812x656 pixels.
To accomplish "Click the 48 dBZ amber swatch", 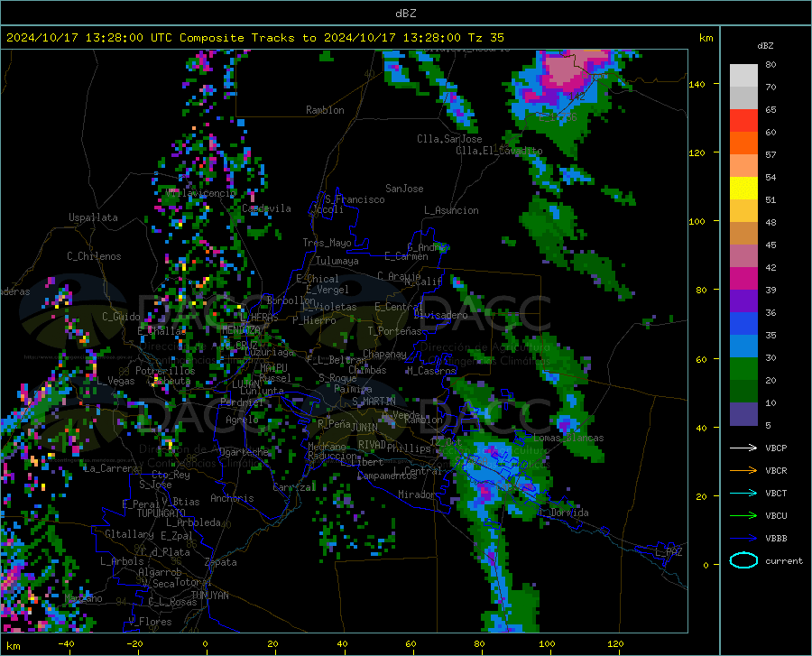I will 743,234.
